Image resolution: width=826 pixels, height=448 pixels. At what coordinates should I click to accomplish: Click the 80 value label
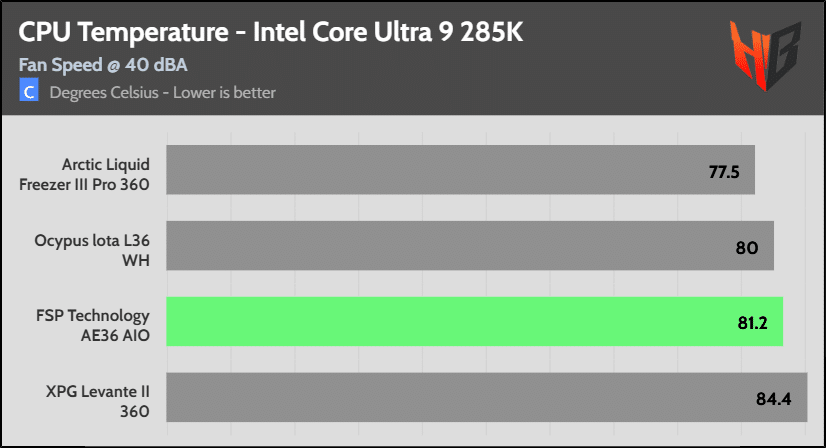tap(746, 248)
